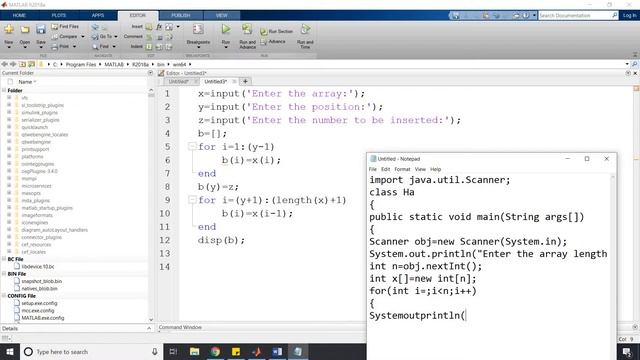Click the New file icon
Viewport: 640px width, 360px height.
(x=9, y=29)
